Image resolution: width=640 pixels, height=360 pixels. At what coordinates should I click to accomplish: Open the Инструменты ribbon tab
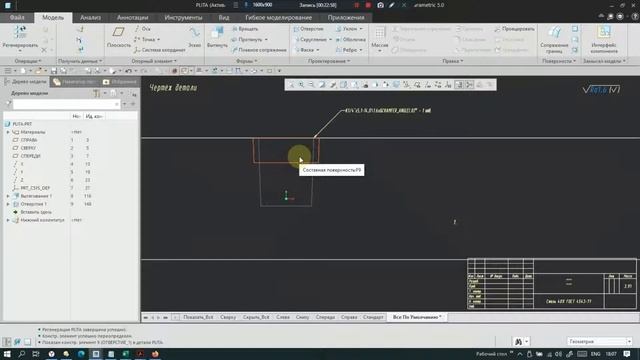(x=183, y=18)
